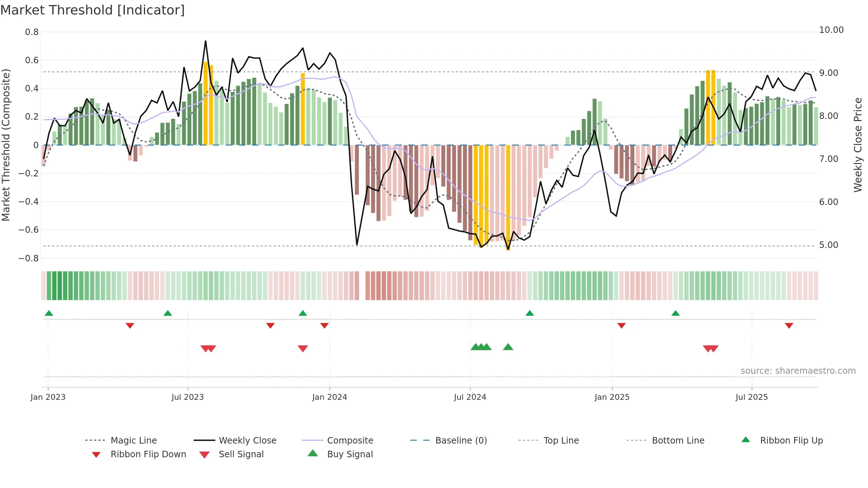Toggle the Sell Signal legend entry
Image resolution: width=868 pixels, height=488 pixels.
click(231, 454)
